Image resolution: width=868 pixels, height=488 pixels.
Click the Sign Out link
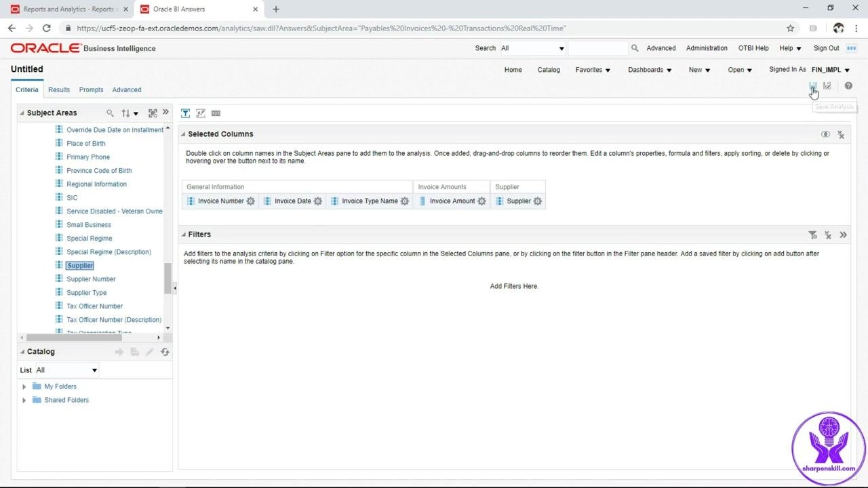826,48
